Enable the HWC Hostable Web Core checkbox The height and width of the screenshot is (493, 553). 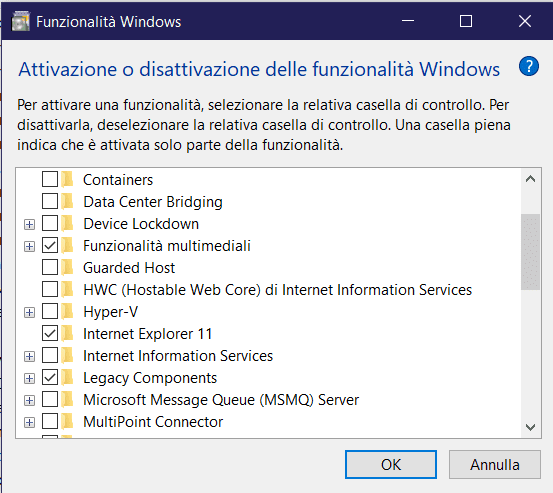click(50, 289)
